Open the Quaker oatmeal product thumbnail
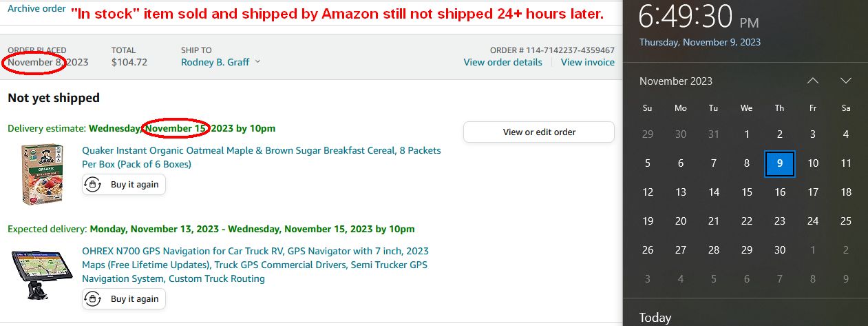Screen dimensions: 868x326 (x=42, y=172)
